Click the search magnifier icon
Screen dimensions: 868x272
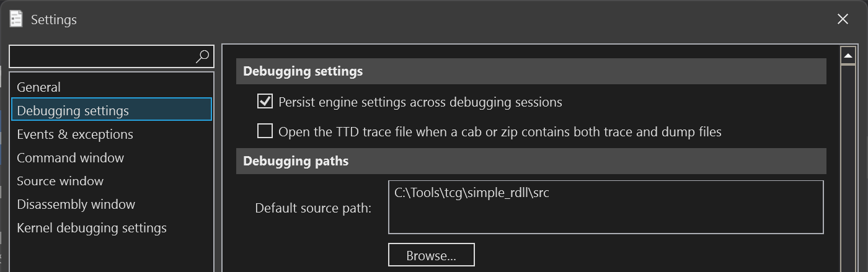point(202,56)
